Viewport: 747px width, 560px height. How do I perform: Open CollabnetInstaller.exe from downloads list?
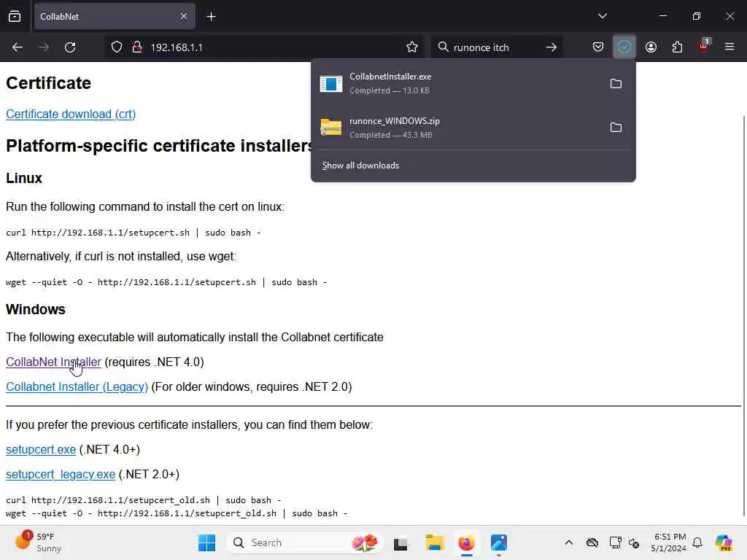(x=457, y=83)
